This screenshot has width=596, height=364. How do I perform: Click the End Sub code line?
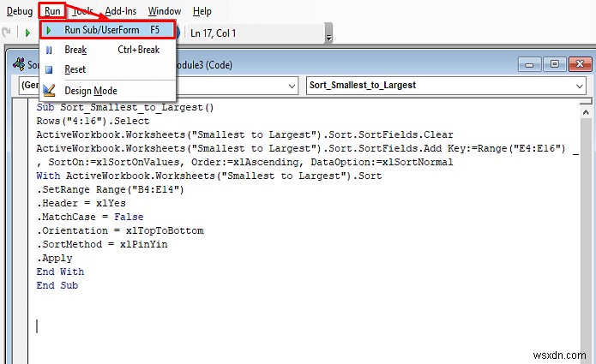point(57,285)
